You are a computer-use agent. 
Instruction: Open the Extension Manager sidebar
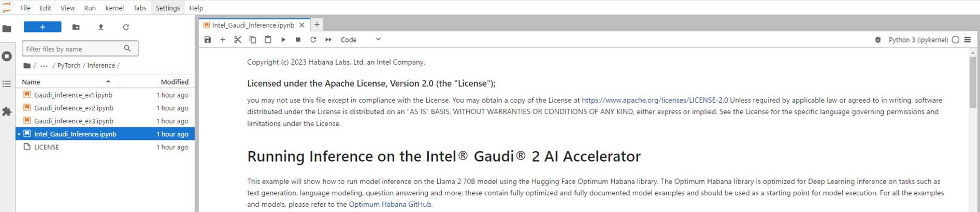point(7,111)
